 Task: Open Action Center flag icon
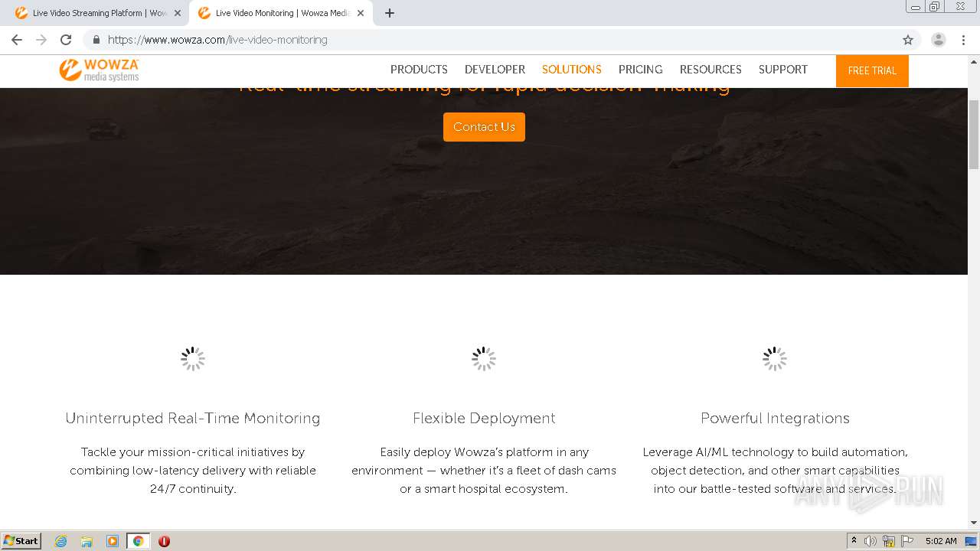coord(907,541)
